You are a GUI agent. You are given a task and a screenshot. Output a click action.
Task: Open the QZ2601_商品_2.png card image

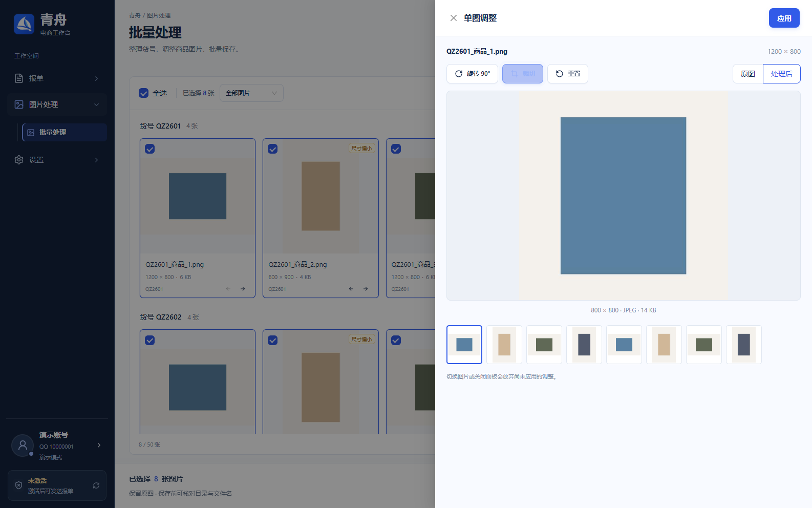pos(320,196)
